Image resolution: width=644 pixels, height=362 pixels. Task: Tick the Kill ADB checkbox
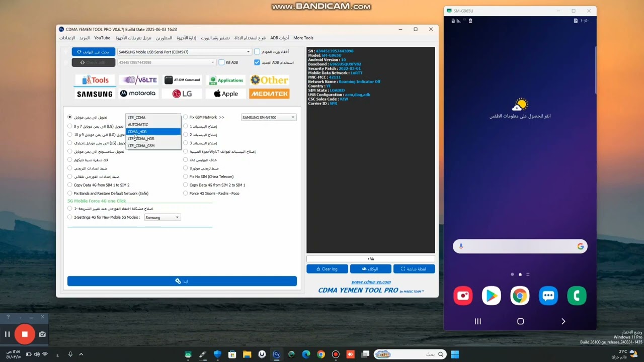tap(221, 62)
